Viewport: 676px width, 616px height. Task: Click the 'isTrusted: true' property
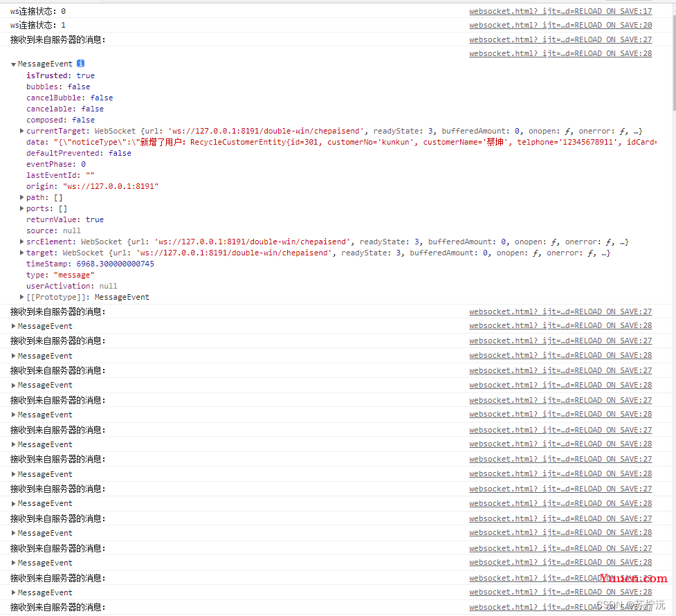click(60, 75)
